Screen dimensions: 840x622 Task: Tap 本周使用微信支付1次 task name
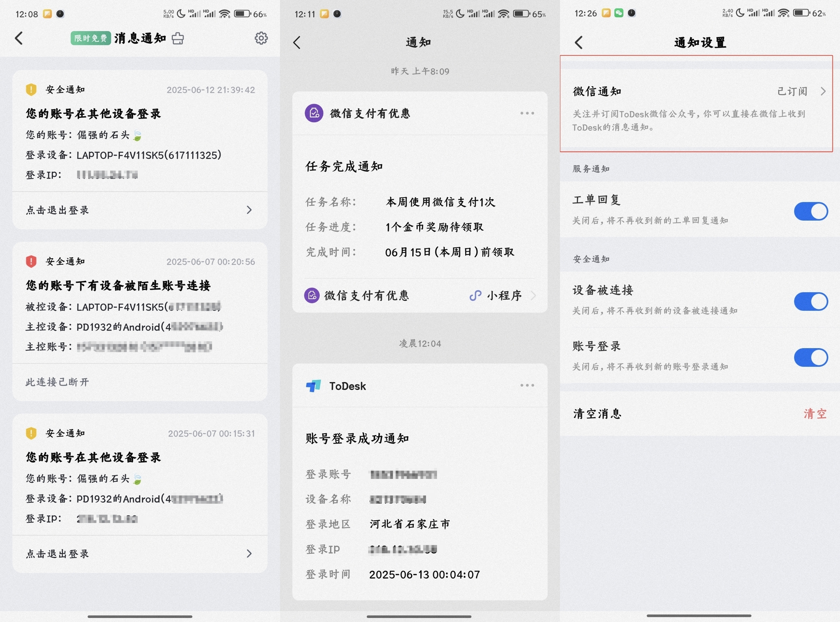click(x=440, y=202)
